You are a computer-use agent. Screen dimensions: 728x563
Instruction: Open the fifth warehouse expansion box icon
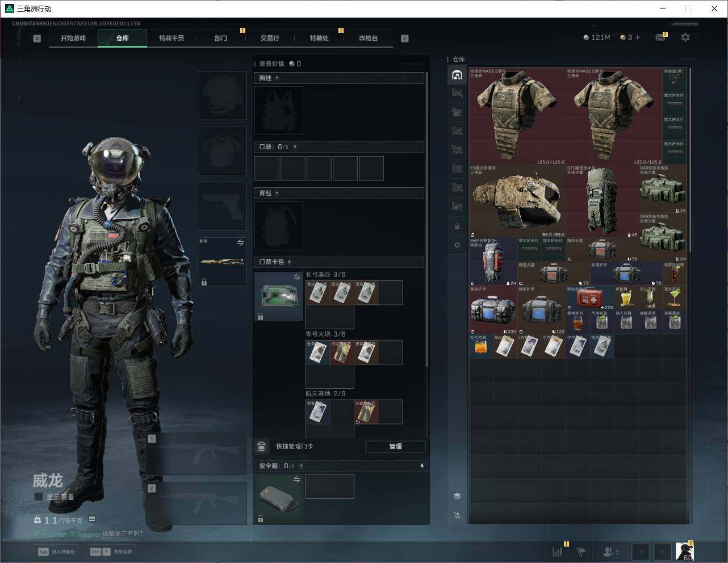[457, 169]
